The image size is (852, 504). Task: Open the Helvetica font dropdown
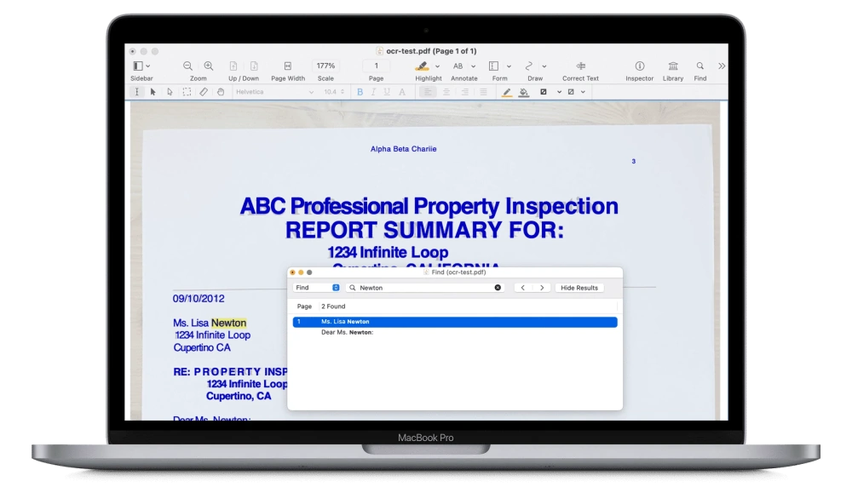tap(273, 92)
